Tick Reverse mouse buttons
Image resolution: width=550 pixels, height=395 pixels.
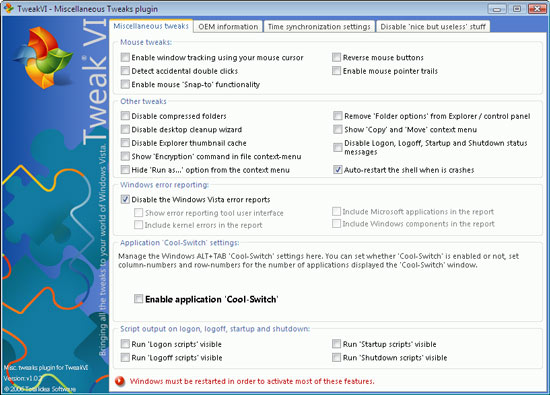336,57
